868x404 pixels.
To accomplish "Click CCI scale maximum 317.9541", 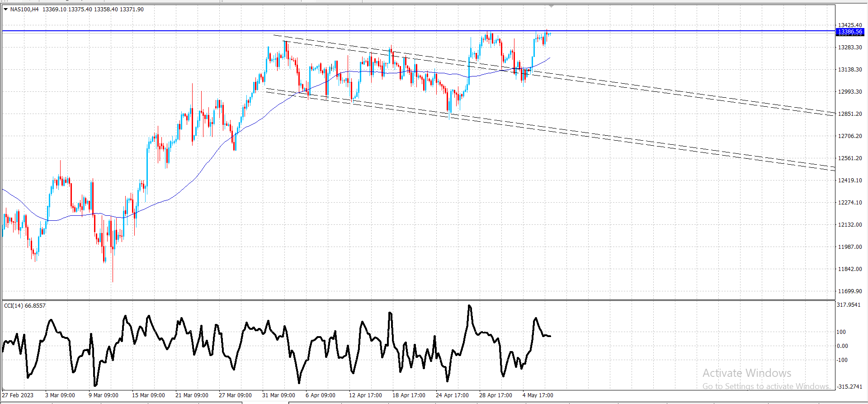I will (x=849, y=305).
